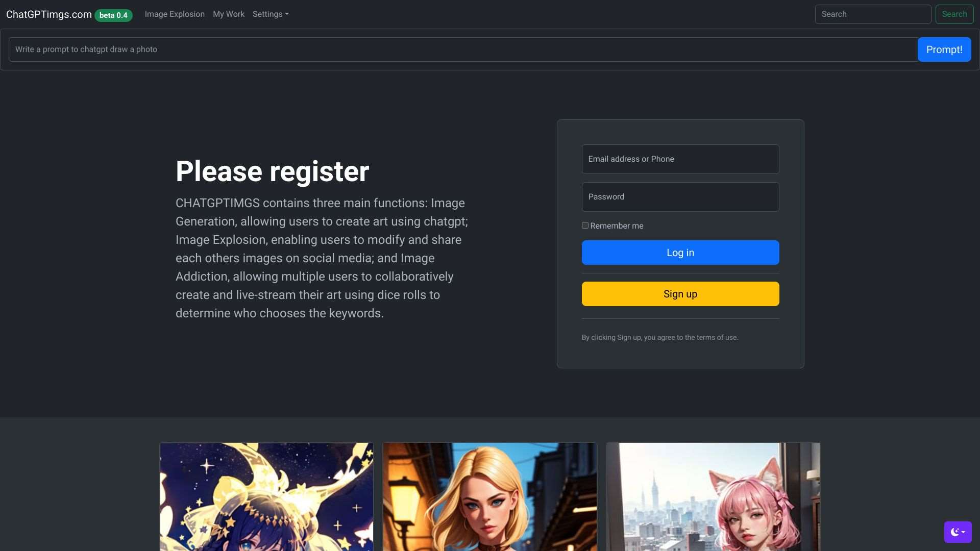Open the blonde woman street thumbnail
The height and width of the screenshot is (551, 980).
489,496
